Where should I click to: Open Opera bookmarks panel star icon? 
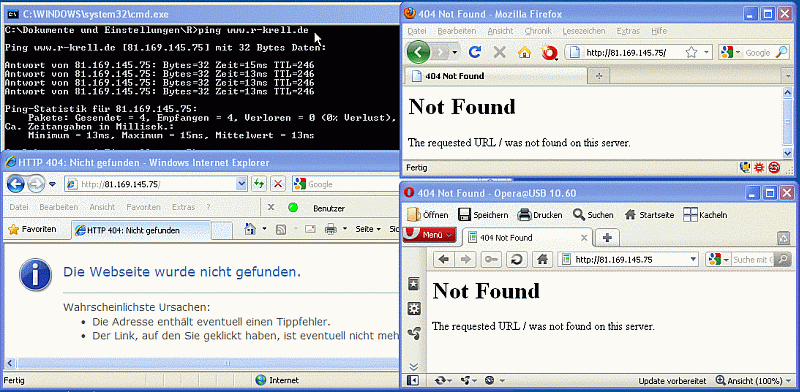[x=414, y=285]
